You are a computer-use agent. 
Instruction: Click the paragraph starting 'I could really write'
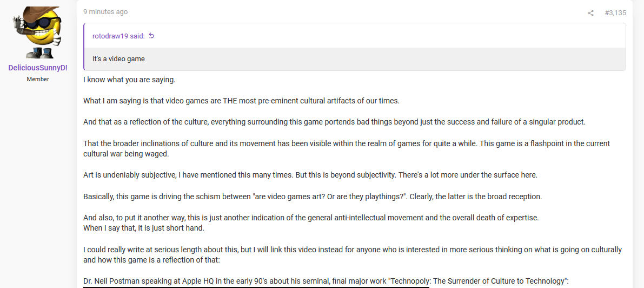(353, 254)
